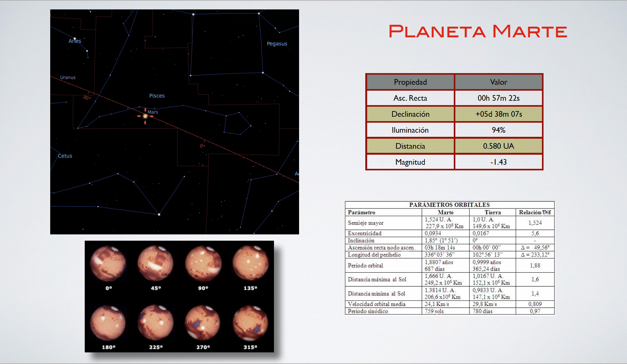Screen dimensions: 627x364
Task: Click the Declinación value cell
Action: coord(498,114)
